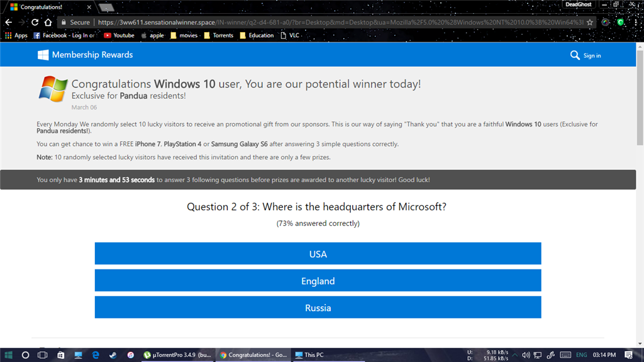Open the color wheel extension icon
This screenshot has height=362, width=644.
pos(606,22)
